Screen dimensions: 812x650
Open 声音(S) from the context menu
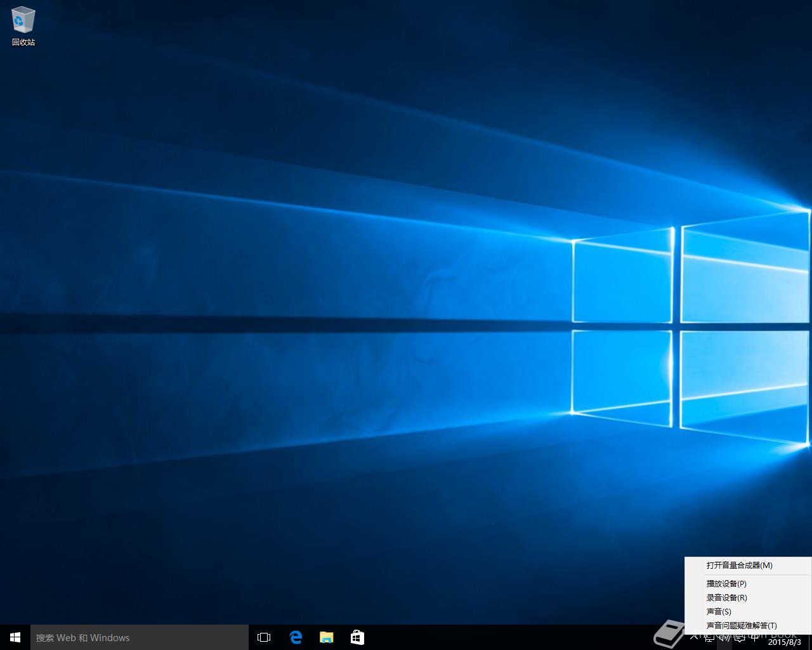tap(748, 611)
